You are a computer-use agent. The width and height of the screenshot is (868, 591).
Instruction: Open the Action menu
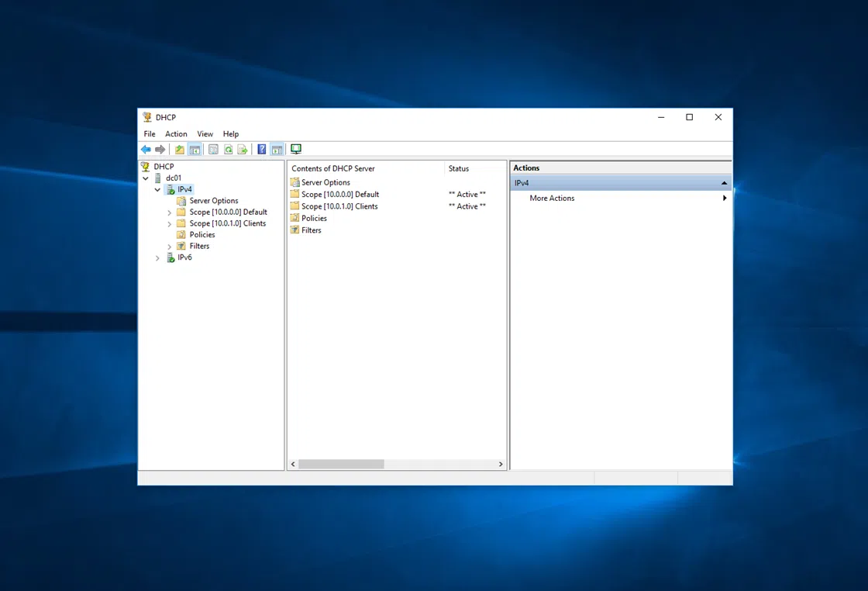tap(176, 133)
